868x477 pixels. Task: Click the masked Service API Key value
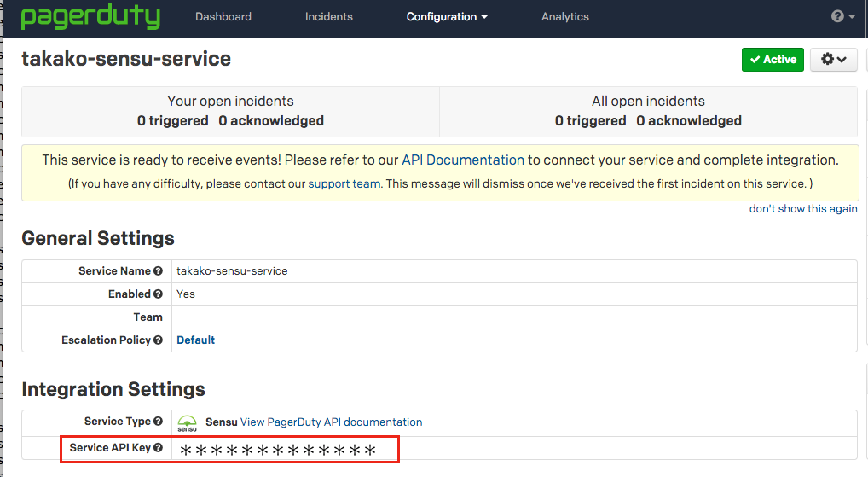tap(278, 450)
